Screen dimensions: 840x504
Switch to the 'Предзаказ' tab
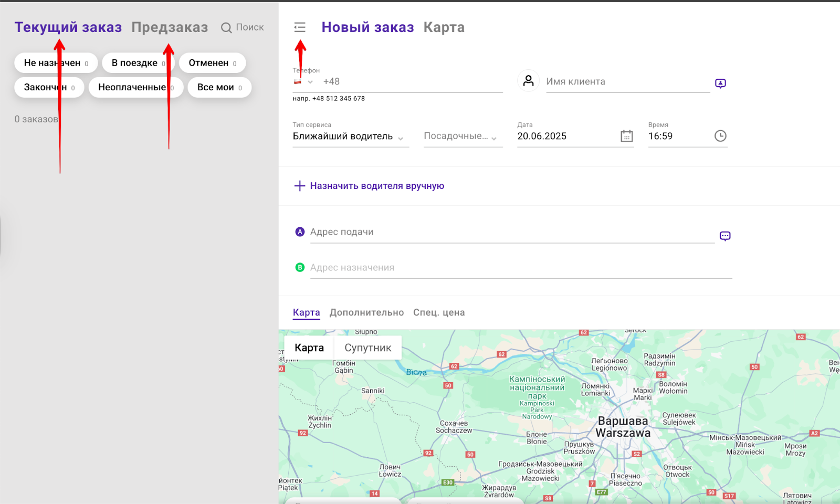coord(170,27)
